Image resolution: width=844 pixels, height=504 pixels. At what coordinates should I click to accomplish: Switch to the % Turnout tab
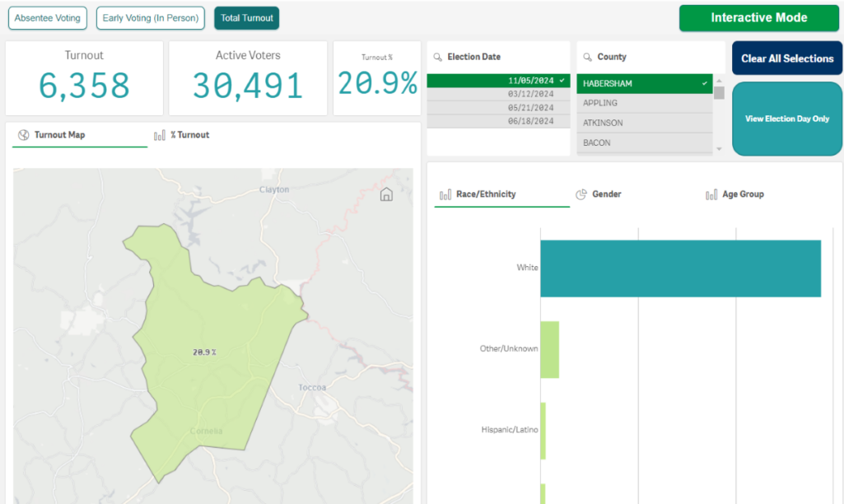(x=189, y=135)
